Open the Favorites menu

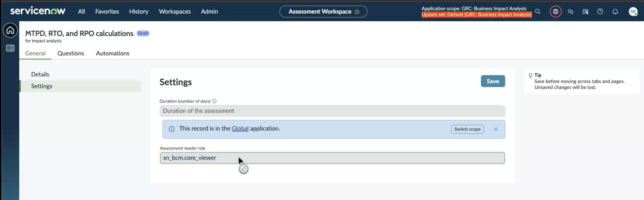point(107,12)
